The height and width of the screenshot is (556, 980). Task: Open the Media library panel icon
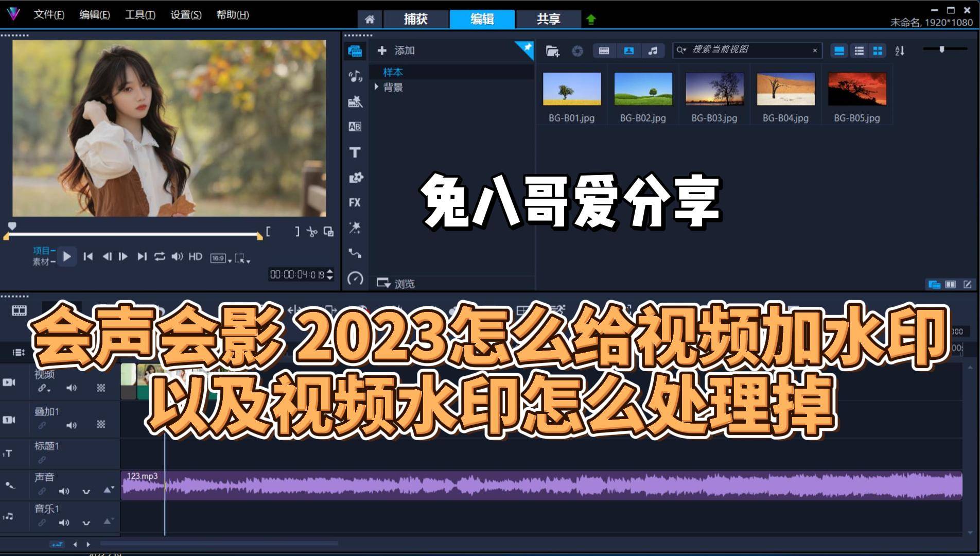coord(355,51)
